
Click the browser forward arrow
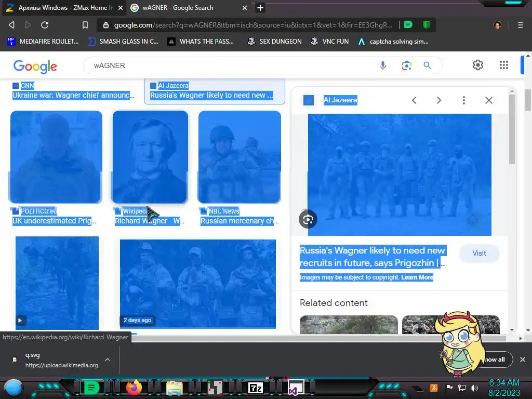coord(28,25)
